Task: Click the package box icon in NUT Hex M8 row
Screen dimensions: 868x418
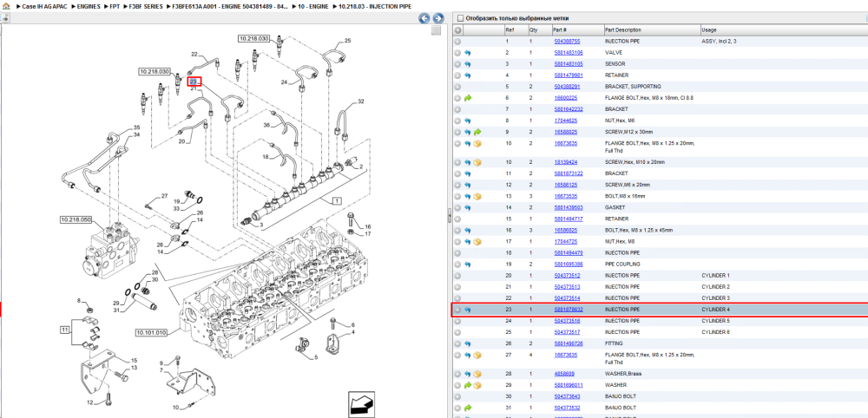Action: click(x=477, y=242)
